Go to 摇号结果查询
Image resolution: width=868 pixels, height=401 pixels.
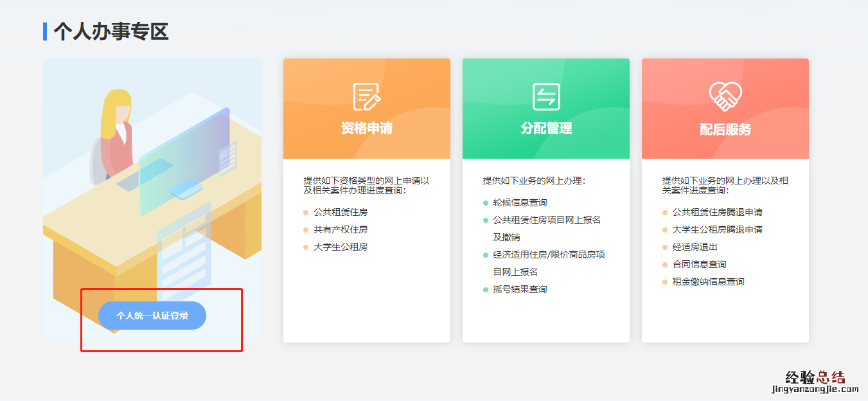coord(520,289)
